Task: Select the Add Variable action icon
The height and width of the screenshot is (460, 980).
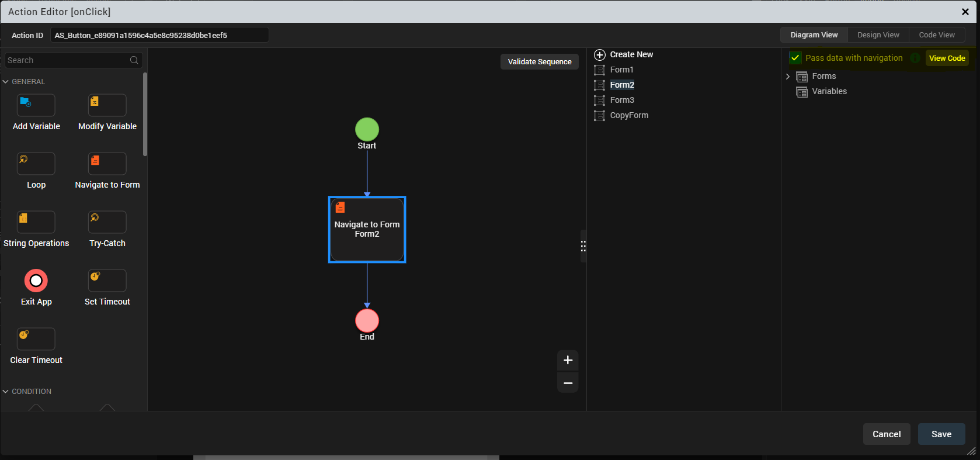Action: [36, 105]
